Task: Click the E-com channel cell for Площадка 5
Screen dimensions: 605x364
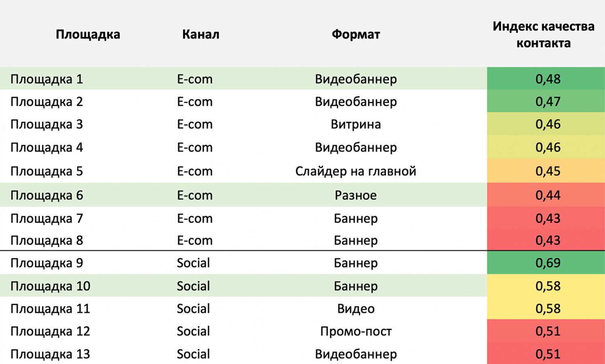Action: [x=195, y=171]
